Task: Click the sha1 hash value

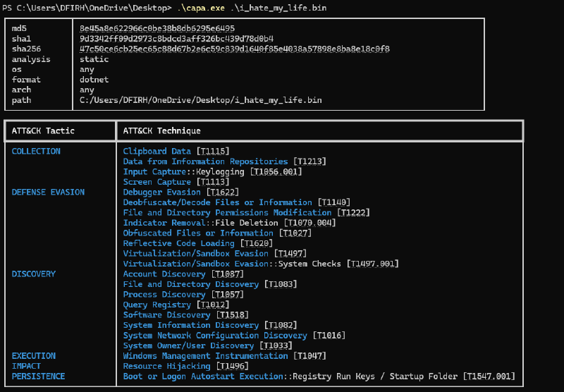Action: 177,39
